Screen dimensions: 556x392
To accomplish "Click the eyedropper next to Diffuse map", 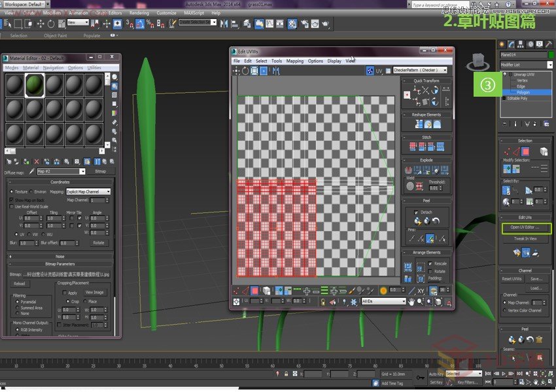I will point(31,171).
